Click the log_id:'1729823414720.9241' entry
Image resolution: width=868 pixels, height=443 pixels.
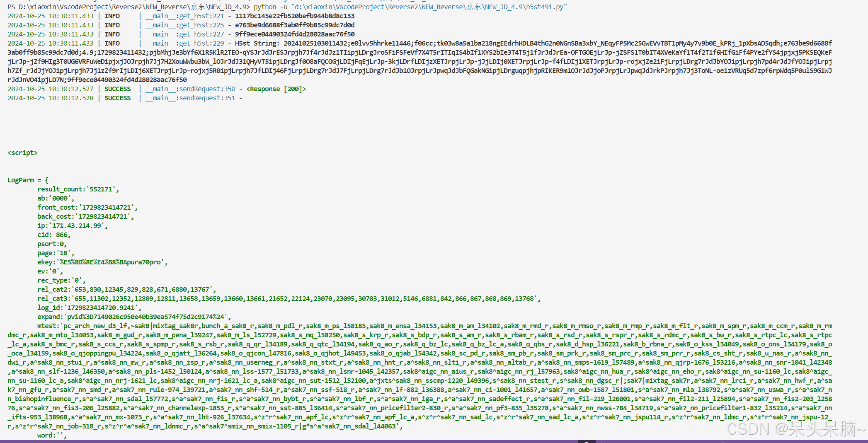tap(90, 307)
